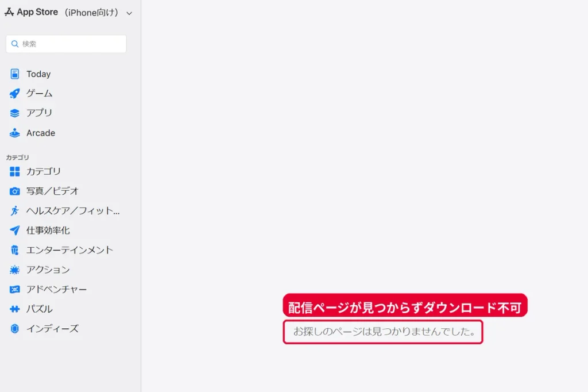This screenshot has height=392, width=588.
Task: Click the camera icon for 写真/ビデオ
Action: 14,191
